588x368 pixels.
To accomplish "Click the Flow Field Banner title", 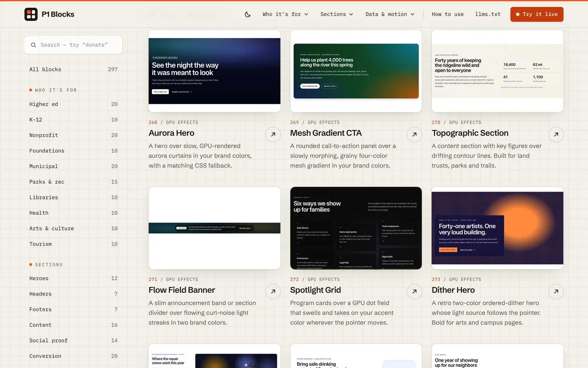I will (x=182, y=290).
